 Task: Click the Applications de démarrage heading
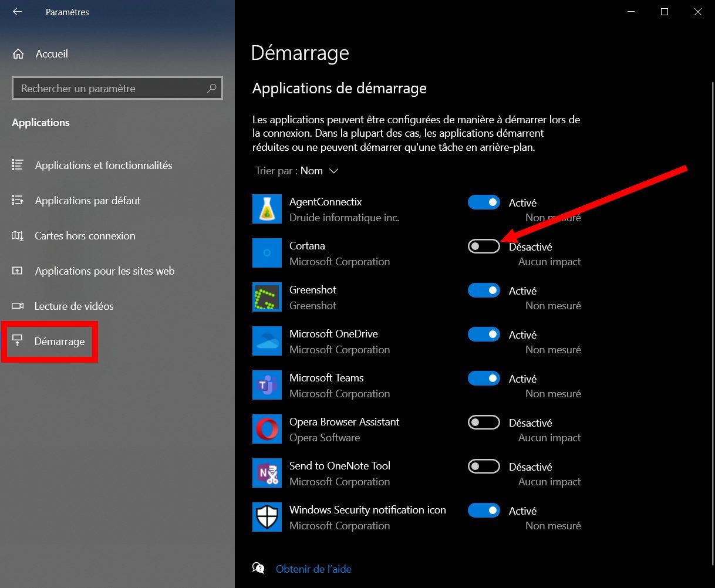(339, 89)
